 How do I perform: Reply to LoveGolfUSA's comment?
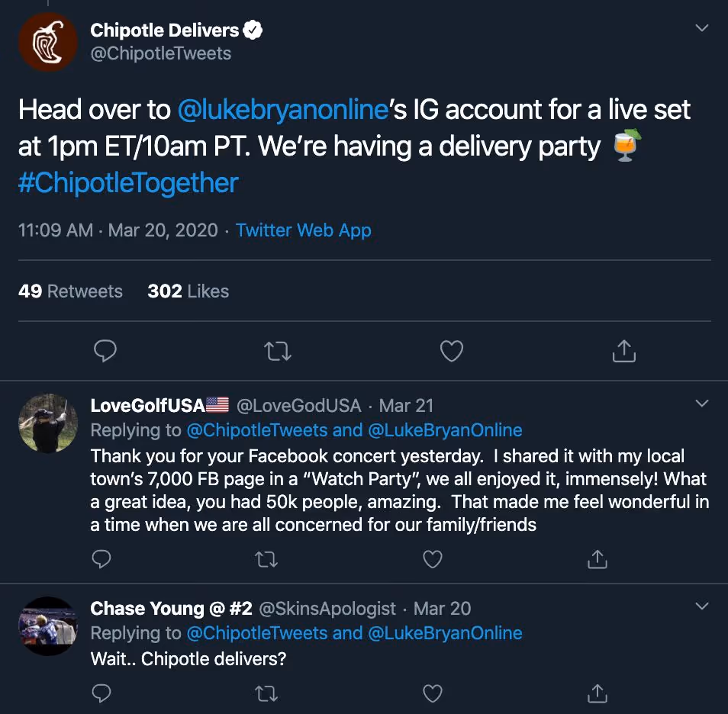[101, 559]
